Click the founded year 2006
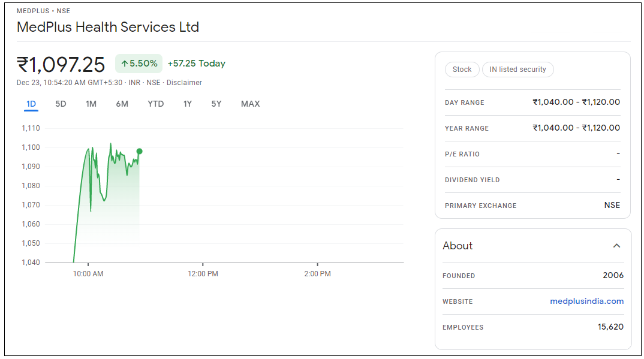This screenshot has height=359, width=644. [613, 275]
